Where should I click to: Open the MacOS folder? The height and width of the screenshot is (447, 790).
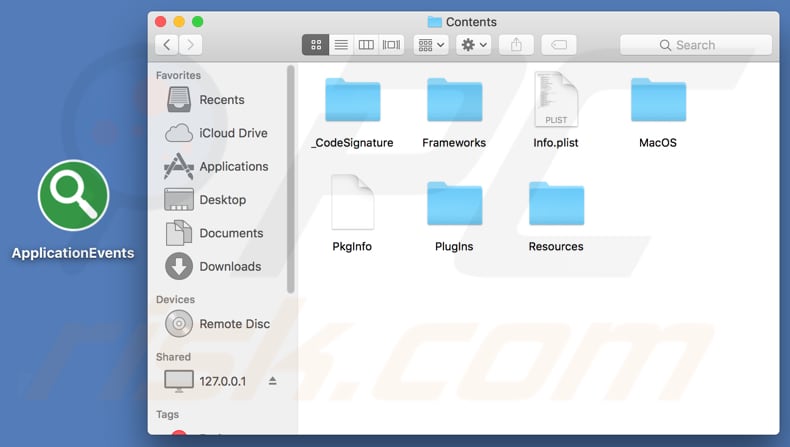coord(658,101)
